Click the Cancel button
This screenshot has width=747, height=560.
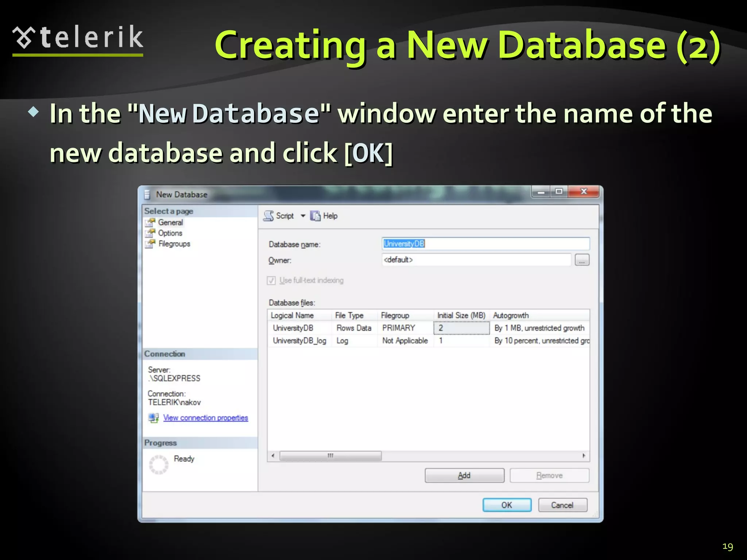(x=562, y=505)
